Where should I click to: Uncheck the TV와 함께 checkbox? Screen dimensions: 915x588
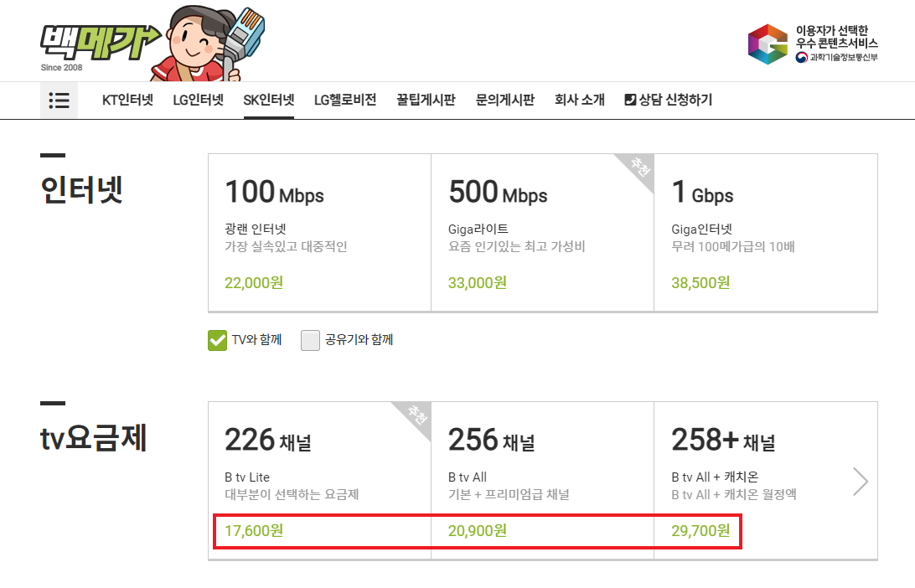tap(218, 340)
